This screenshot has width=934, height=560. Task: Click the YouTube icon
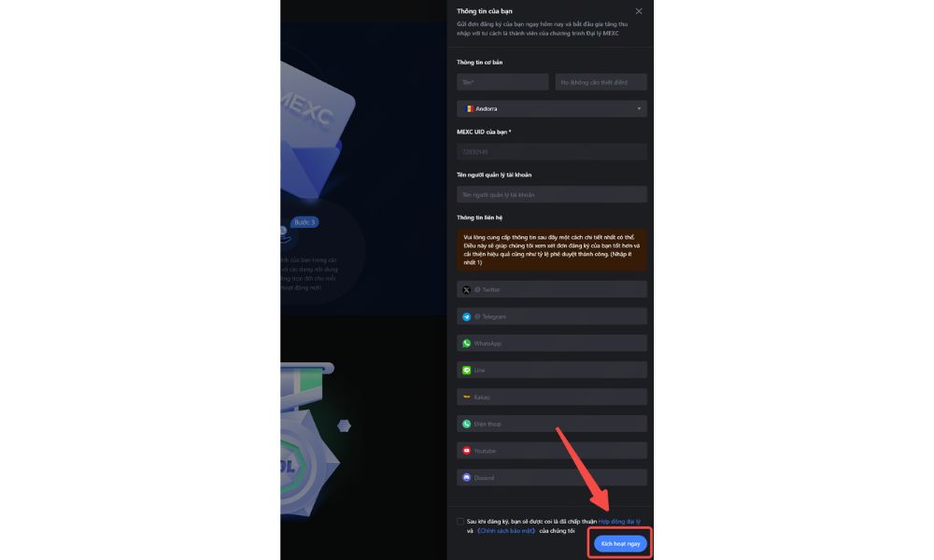point(466,451)
